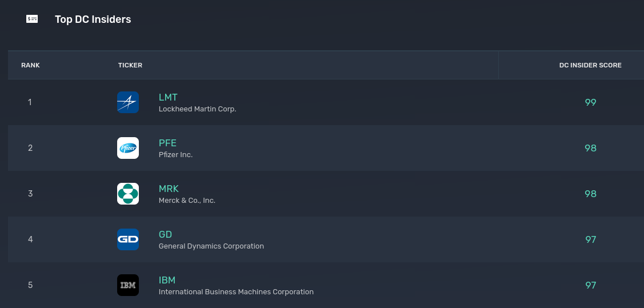The image size is (644, 308).
Task: Click the score 98 for PFE
Action: coord(591,148)
